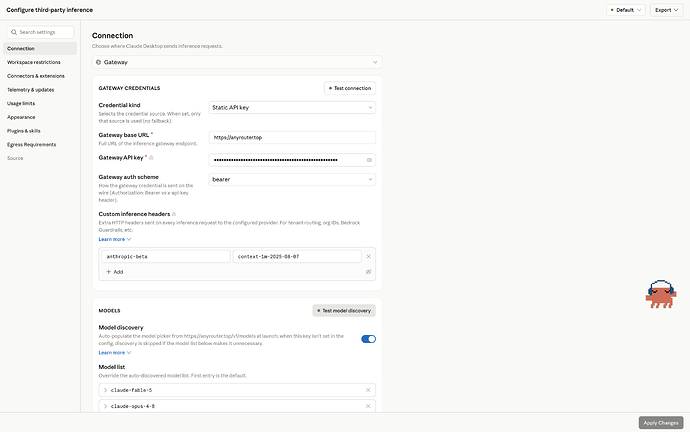This screenshot has width=690, height=432.
Task: Open the Gateway provider dropdown
Action: [237, 62]
